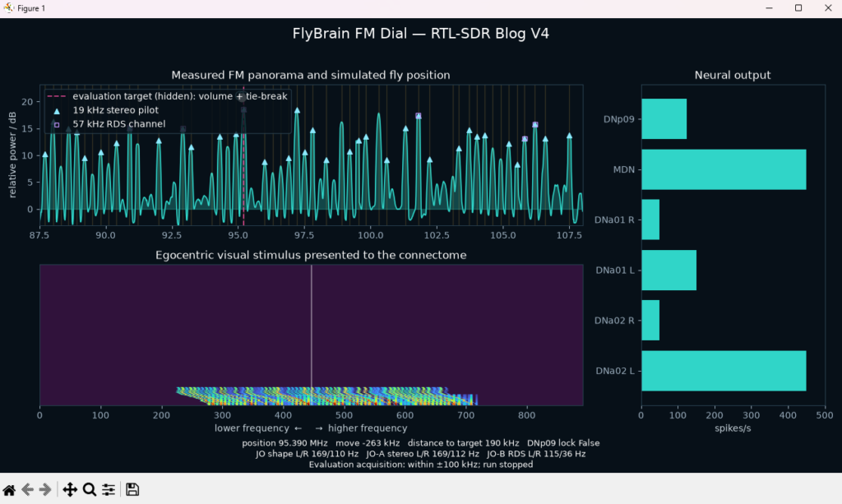Click the 'JO-B RDS L/R 115/36 Hz' text
Screen dimensions: 842x504
click(536, 454)
